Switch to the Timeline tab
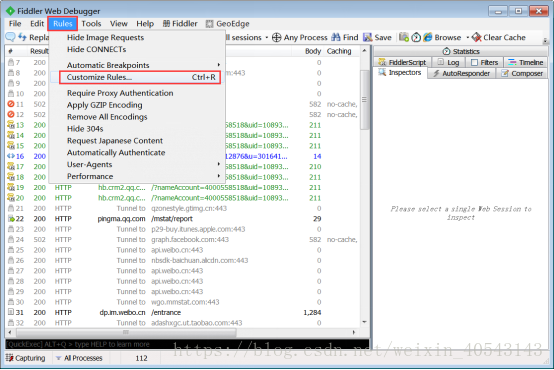The width and height of the screenshot is (554, 370). point(525,62)
